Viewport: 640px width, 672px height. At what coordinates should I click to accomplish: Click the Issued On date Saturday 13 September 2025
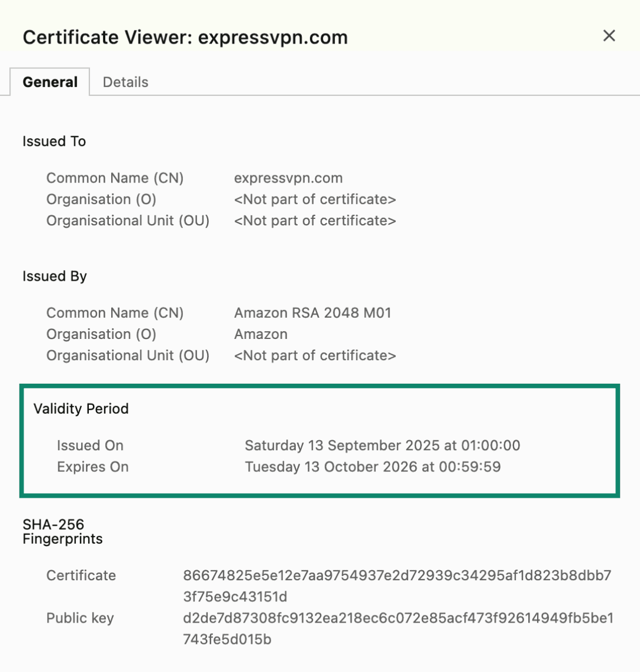(x=382, y=445)
